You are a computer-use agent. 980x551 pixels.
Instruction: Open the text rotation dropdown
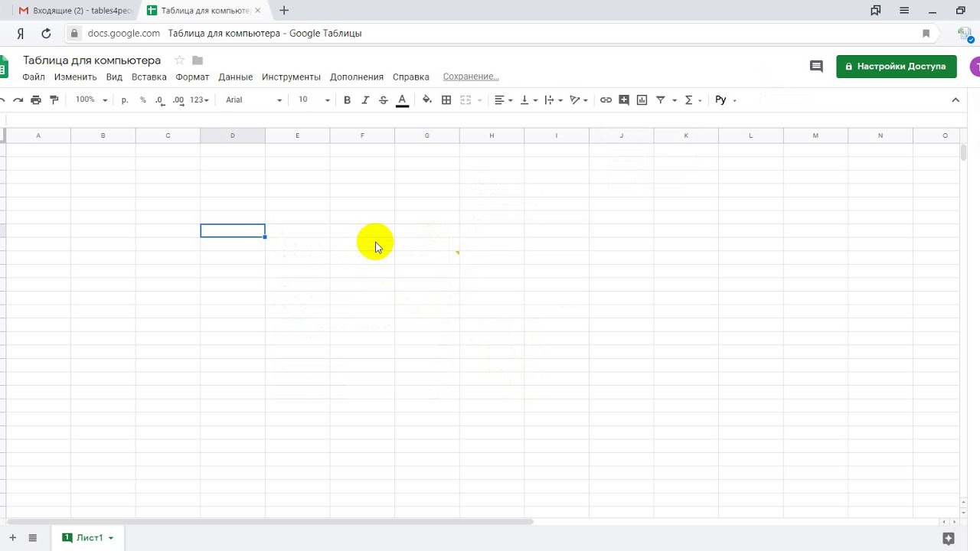coord(579,99)
